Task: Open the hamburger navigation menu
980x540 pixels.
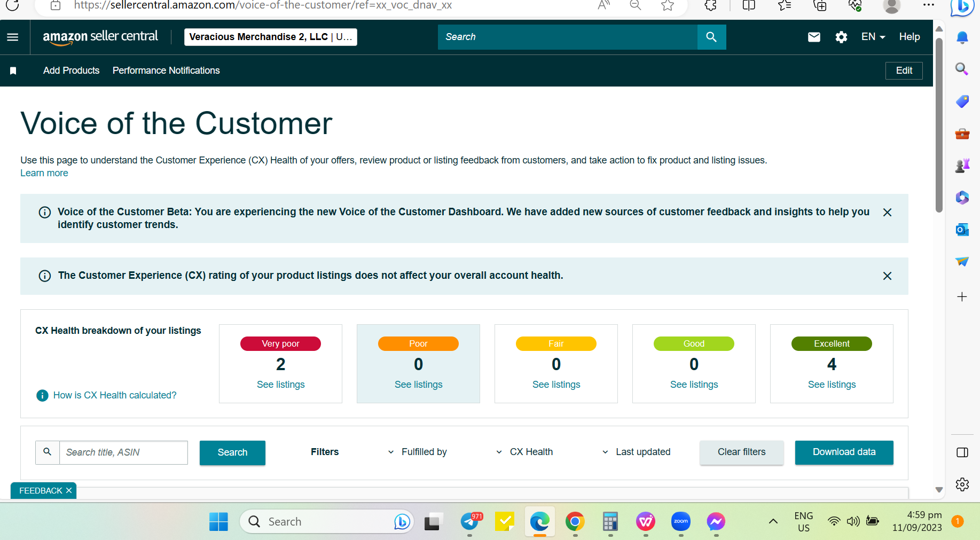Action: (12, 37)
